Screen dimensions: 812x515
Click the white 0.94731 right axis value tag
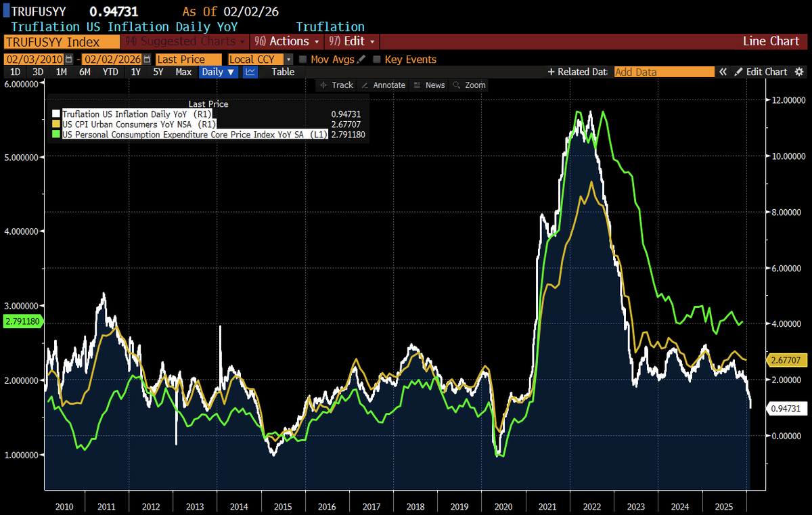click(788, 409)
